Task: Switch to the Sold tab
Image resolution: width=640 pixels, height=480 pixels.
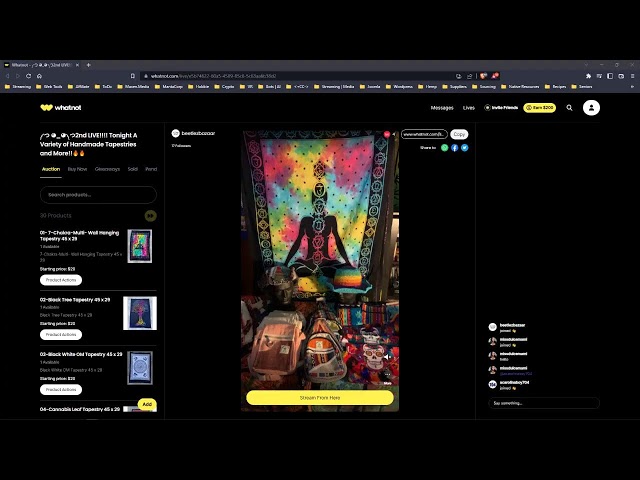Action: click(x=133, y=169)
